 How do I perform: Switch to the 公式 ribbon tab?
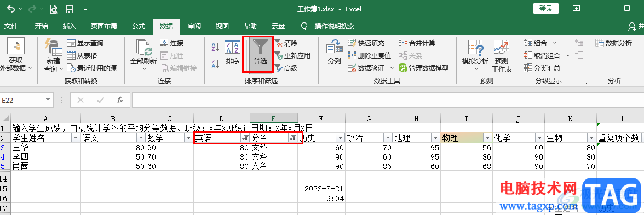[139, 26]
